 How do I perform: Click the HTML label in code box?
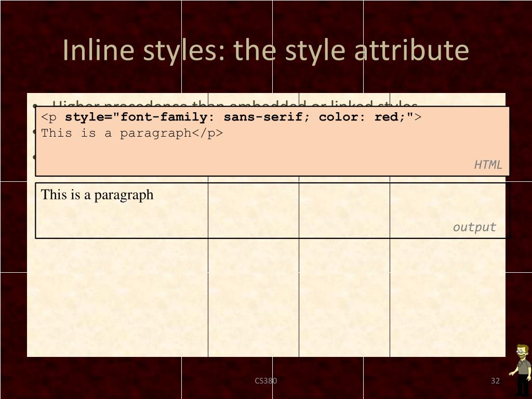(487, 165)
